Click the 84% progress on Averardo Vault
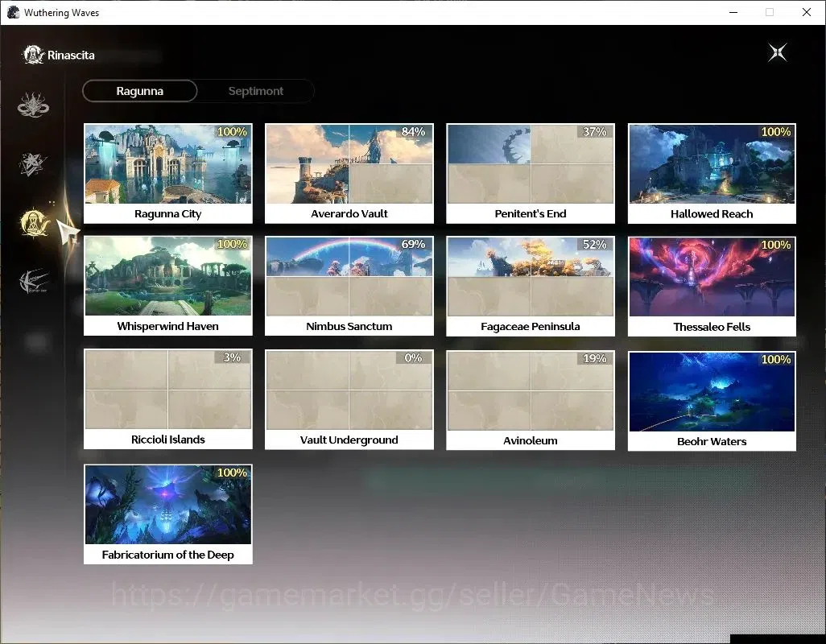 point(414,132)
